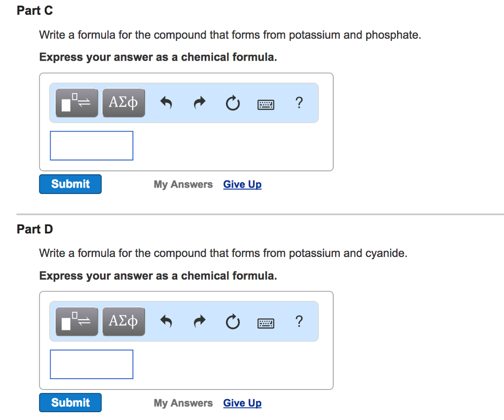The height and width of the screenshot is (420, 504).
Task: Open the templates palette in Part D editor
Action: pos(76,321)
